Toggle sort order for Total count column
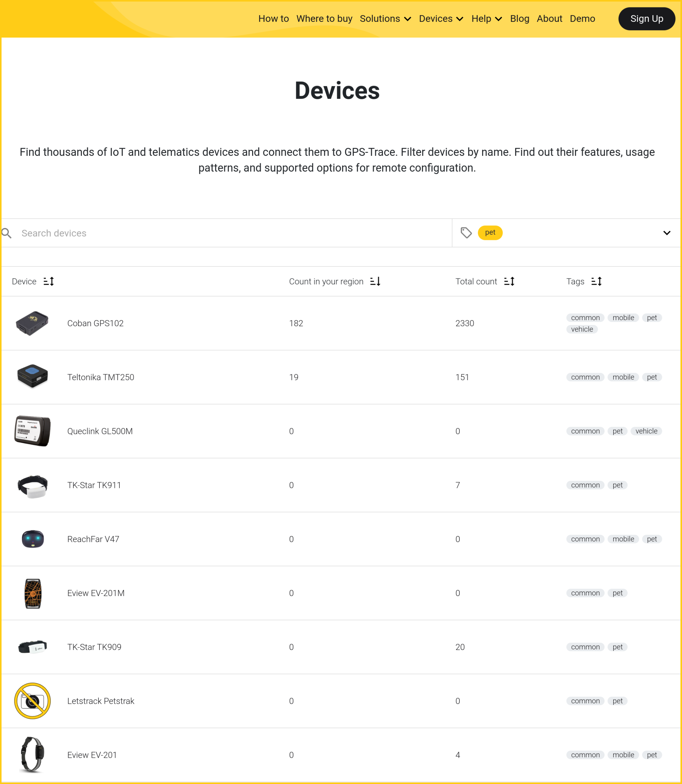Image resolution: width=682 pixels, height=784 pixels. [x=510, y=281]
